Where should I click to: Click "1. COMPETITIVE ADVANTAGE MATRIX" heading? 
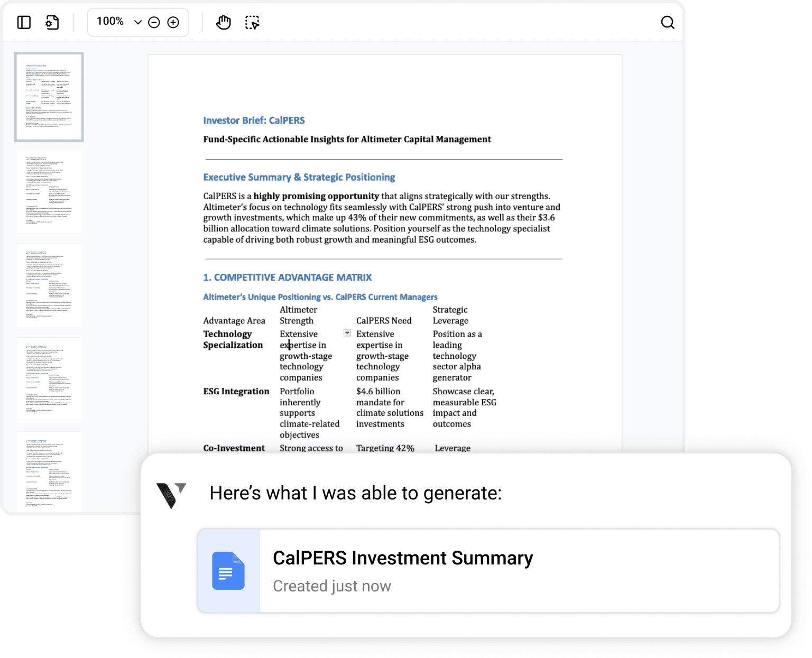pos(288,277)
